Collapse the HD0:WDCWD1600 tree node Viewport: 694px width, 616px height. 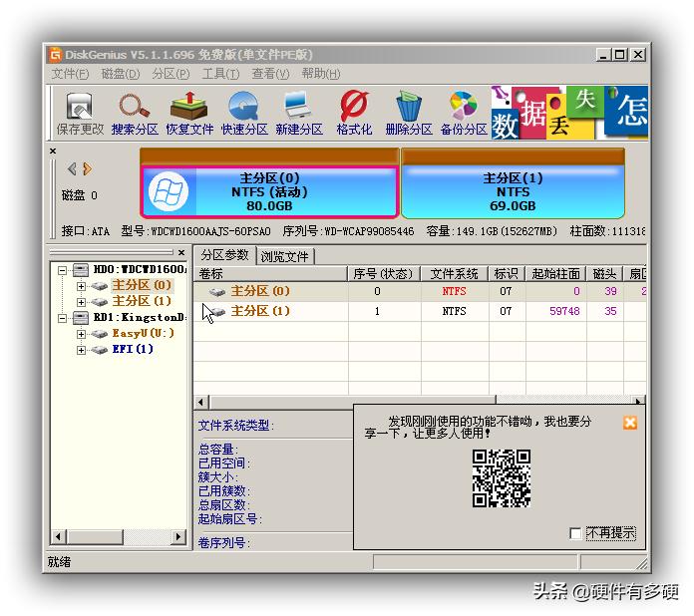[63, 270]
